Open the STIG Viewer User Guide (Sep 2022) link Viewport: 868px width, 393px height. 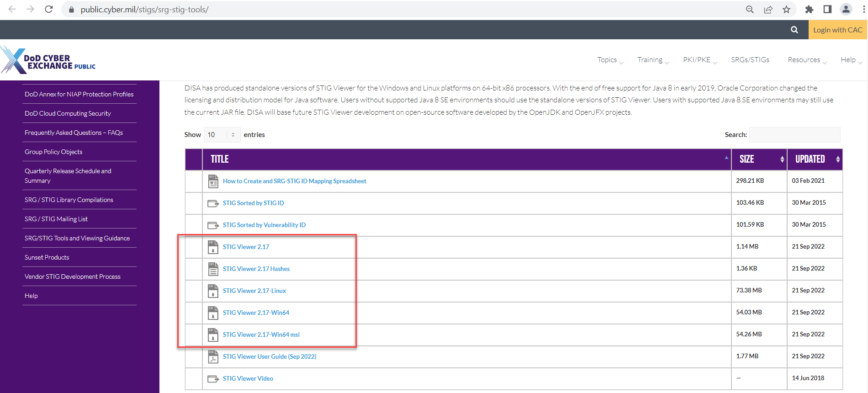pos(270,356)
